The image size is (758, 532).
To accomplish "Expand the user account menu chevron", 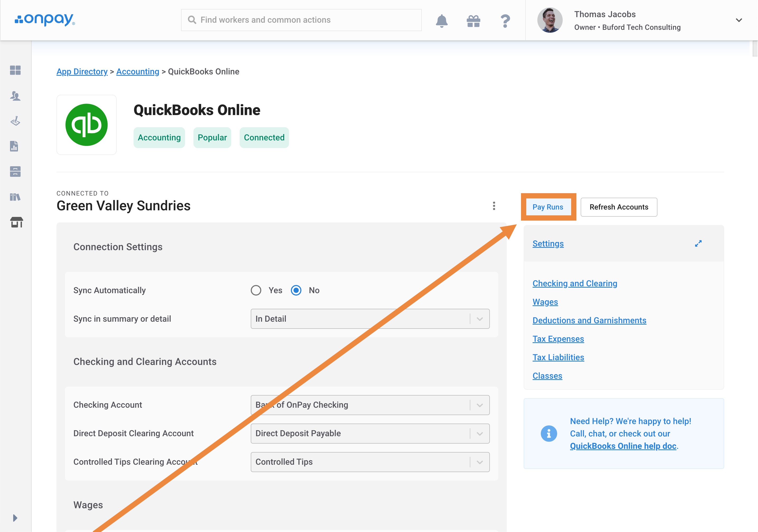I will click(x=739, y=20).
